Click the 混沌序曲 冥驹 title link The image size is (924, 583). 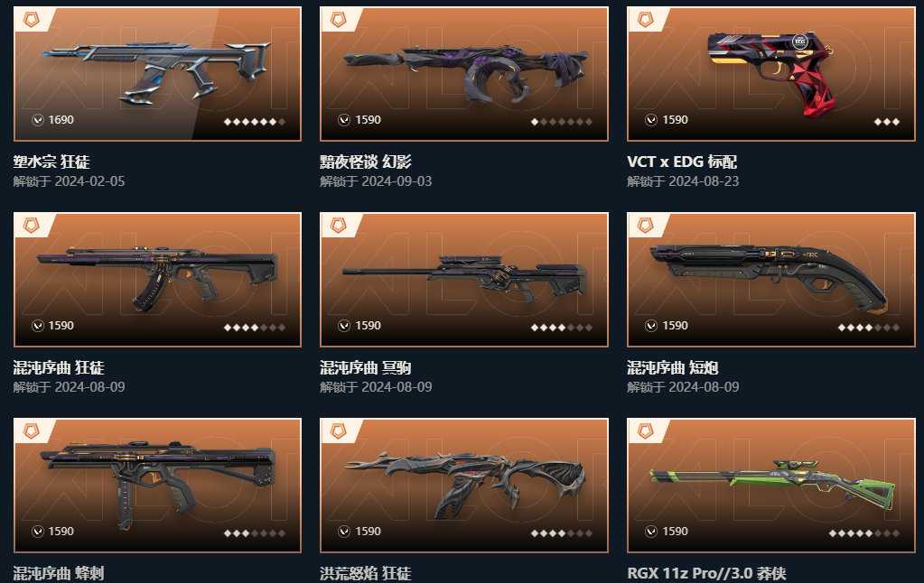[x=366, y=368]
